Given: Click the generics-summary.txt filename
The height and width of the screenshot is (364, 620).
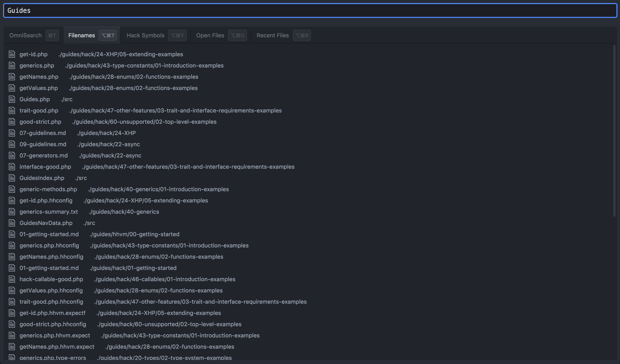Looking at the screenshot, I should [x=49, y=211].
